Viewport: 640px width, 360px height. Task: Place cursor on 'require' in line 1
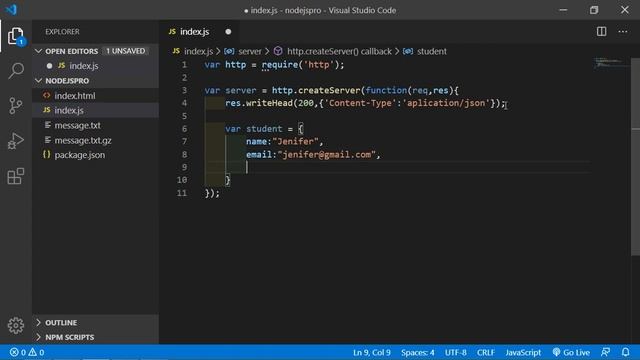click(x=280, y=64)
